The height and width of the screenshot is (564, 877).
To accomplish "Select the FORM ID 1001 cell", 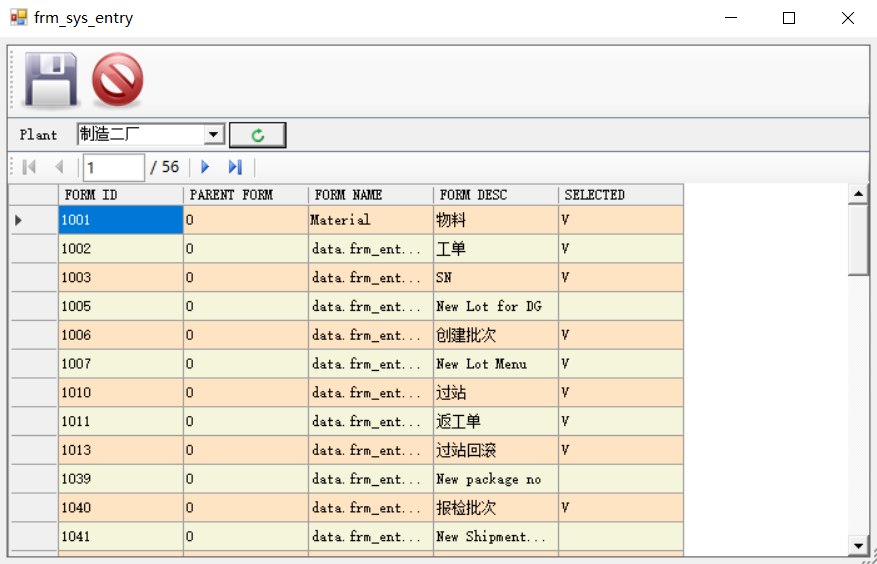I will coord(120,220).
